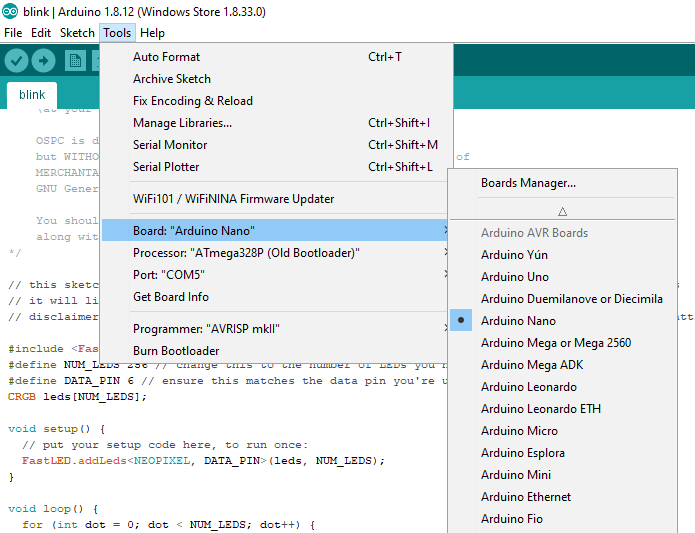Switch to the blink sketch tab

pyautogui.click(x=32, y=95)
